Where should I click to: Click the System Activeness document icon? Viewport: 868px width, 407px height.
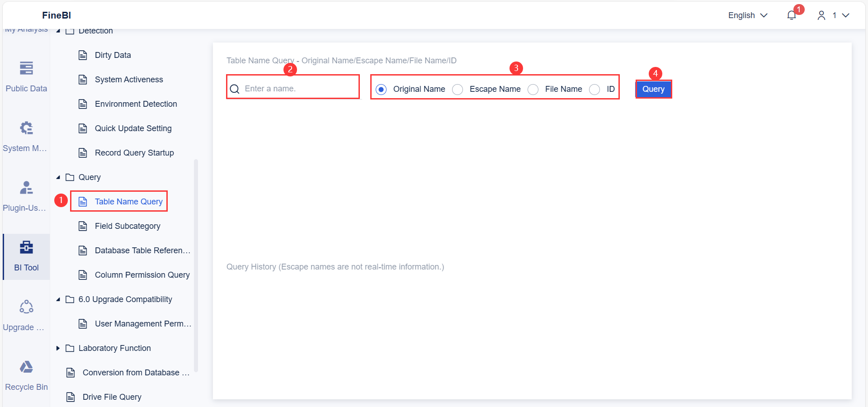[83, 80]
